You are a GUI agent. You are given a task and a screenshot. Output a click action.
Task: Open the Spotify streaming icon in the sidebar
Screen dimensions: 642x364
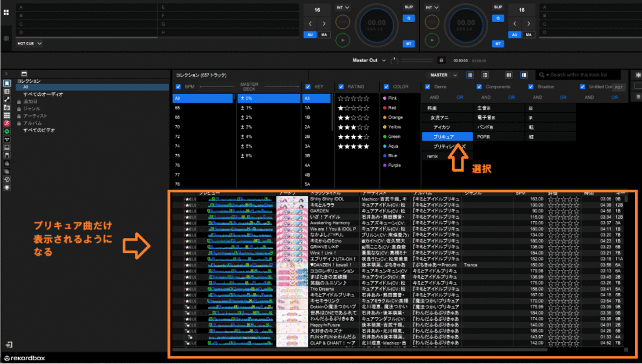tap(7, 132)
